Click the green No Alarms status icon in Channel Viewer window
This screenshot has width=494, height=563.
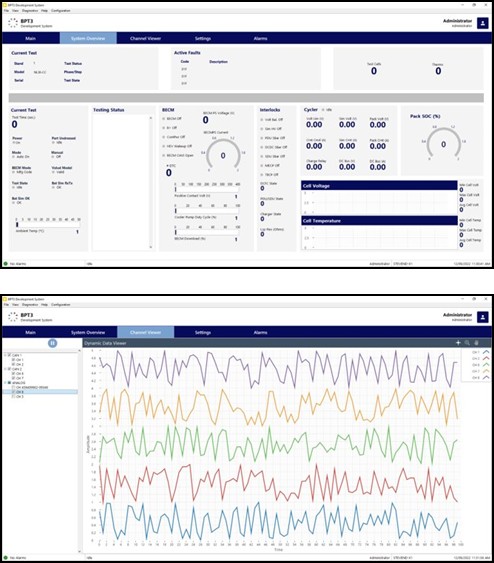5,558
